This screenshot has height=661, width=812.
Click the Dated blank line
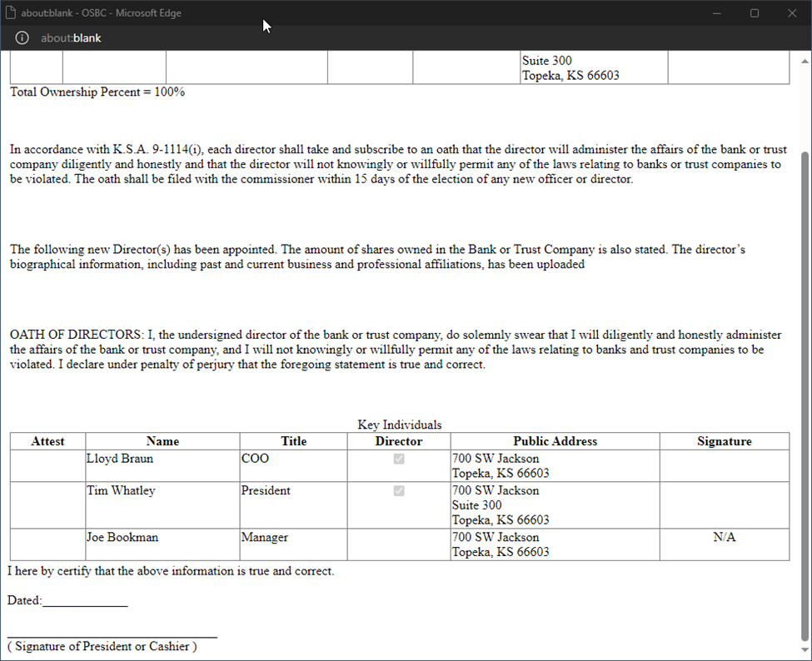click(85, 601)
